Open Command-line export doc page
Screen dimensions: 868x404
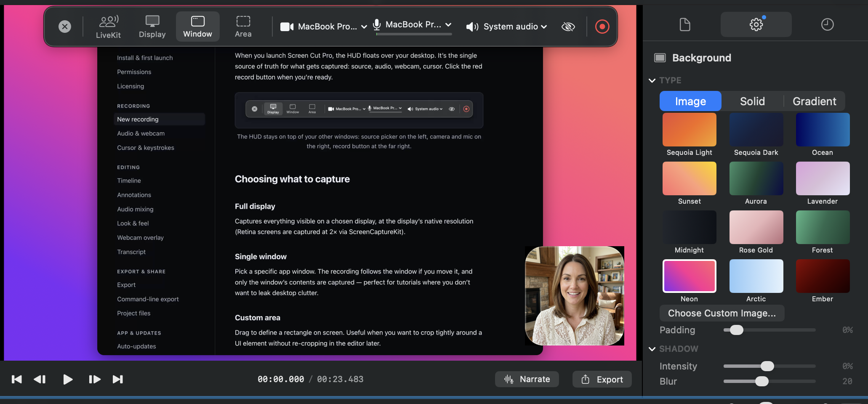point(148,299)
